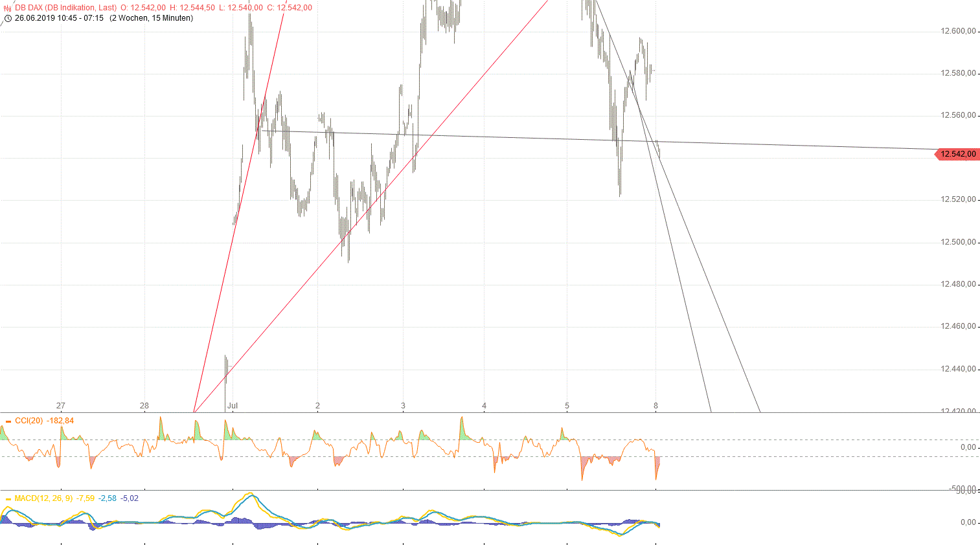
Task: Click the 12.460,00 price axis label
Action: point(958,326)
